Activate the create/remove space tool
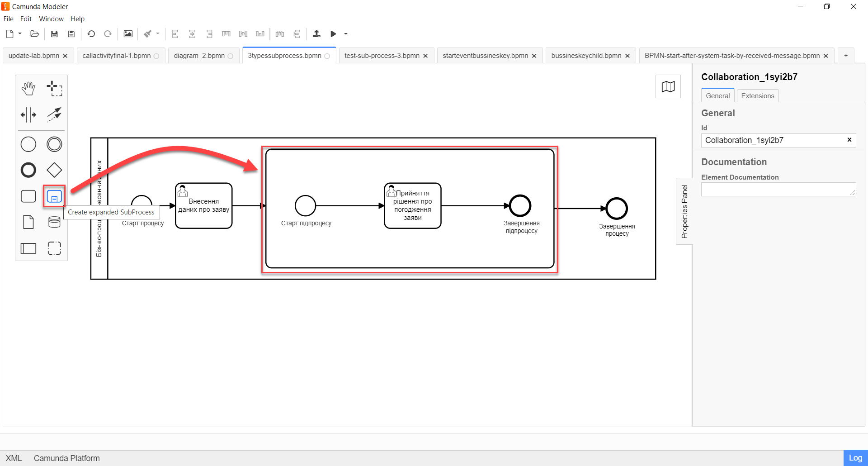 tap(28, 114)
